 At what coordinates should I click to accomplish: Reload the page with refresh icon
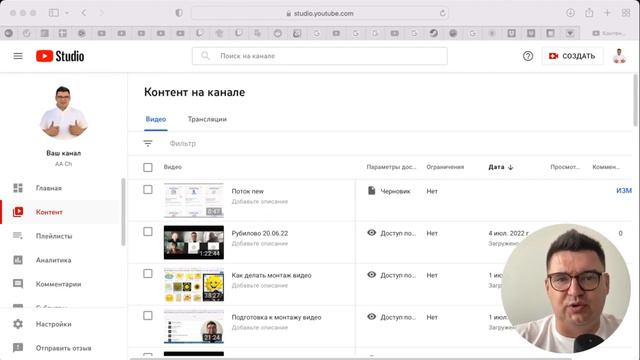(x=442, y=13)
